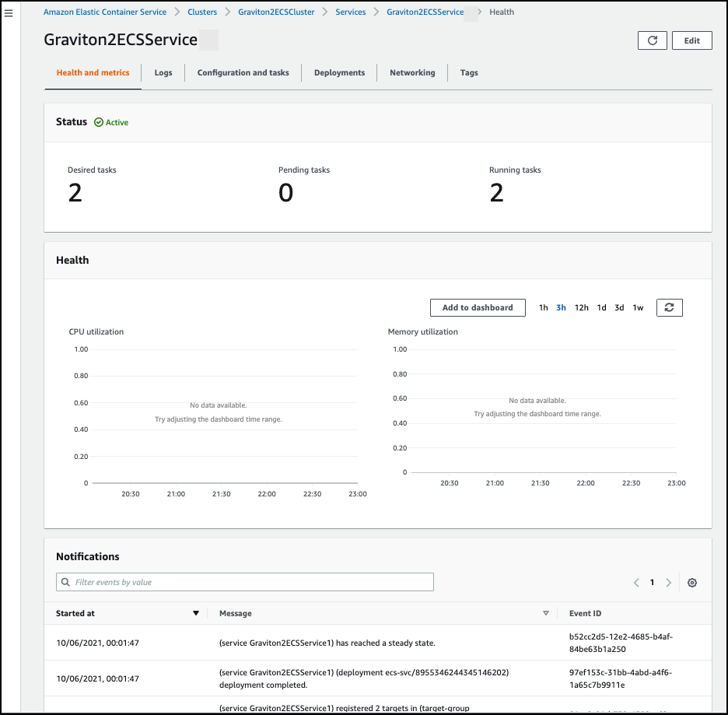Open notifications preferences gear icon

tap(691, 583)
